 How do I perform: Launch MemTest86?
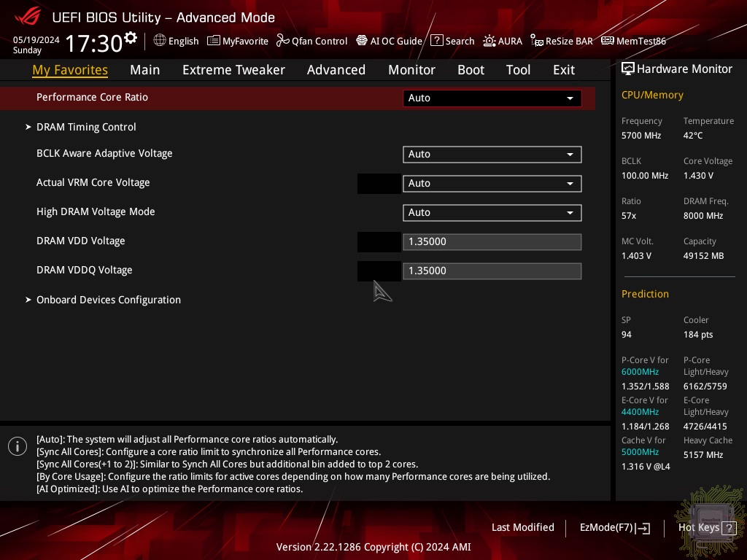633,41
